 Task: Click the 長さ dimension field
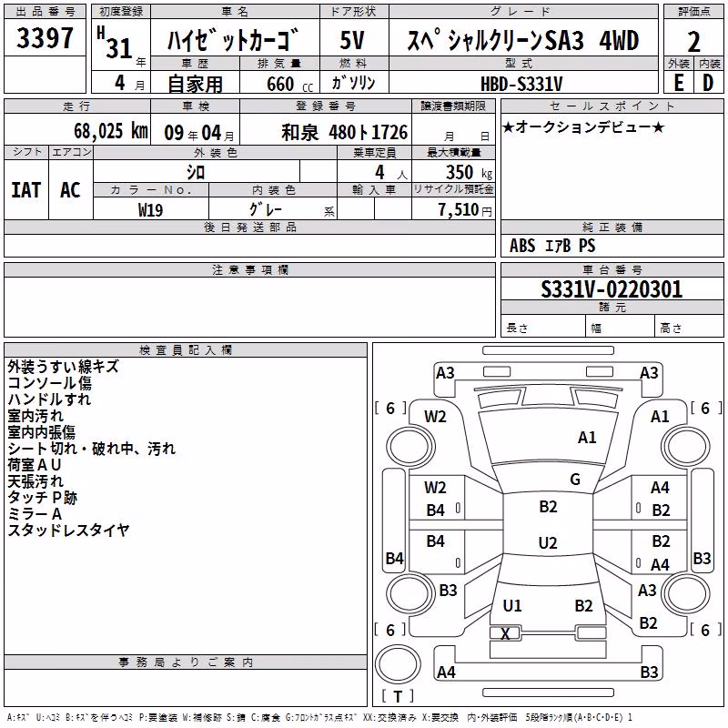(x=543, y=328)
